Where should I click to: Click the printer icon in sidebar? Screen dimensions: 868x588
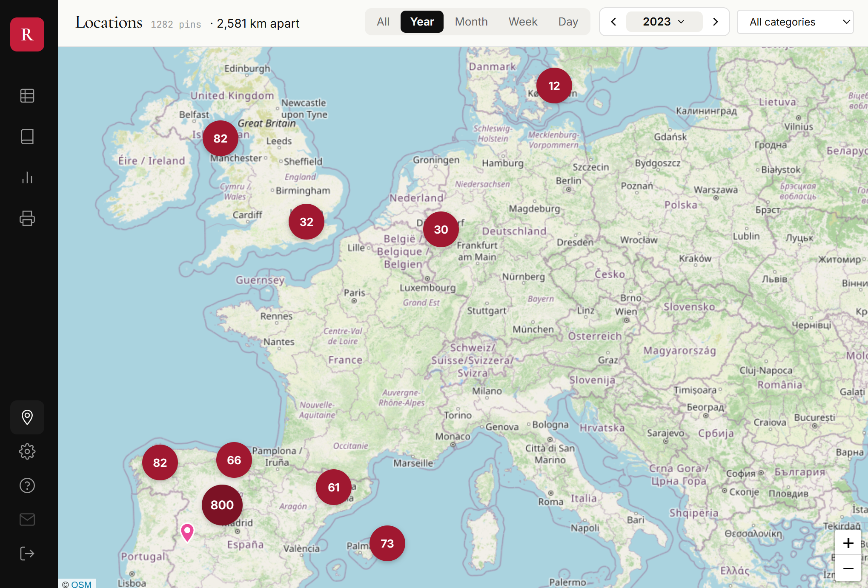click(x=27, y=218)
